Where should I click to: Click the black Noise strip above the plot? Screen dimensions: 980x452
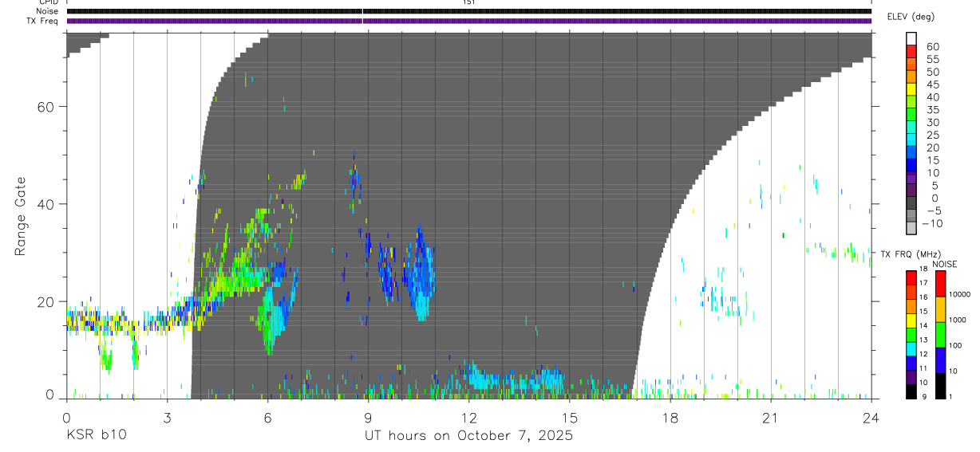[x=469, y=11]
